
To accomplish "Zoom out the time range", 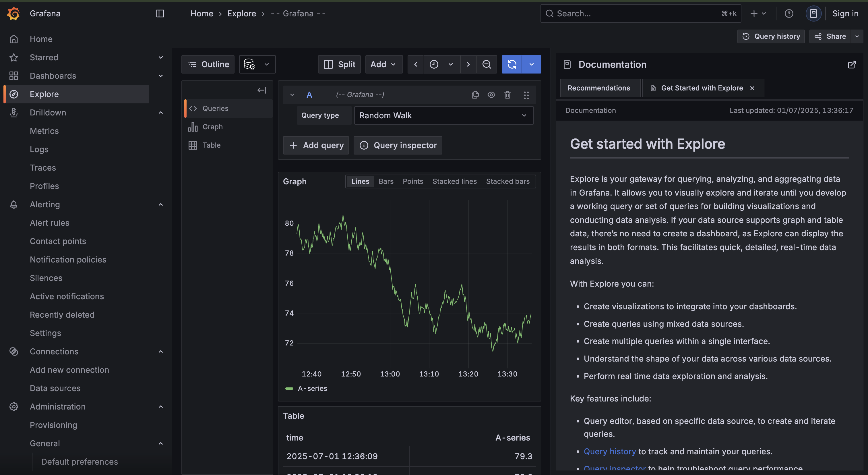I will (x=487, y=64).
